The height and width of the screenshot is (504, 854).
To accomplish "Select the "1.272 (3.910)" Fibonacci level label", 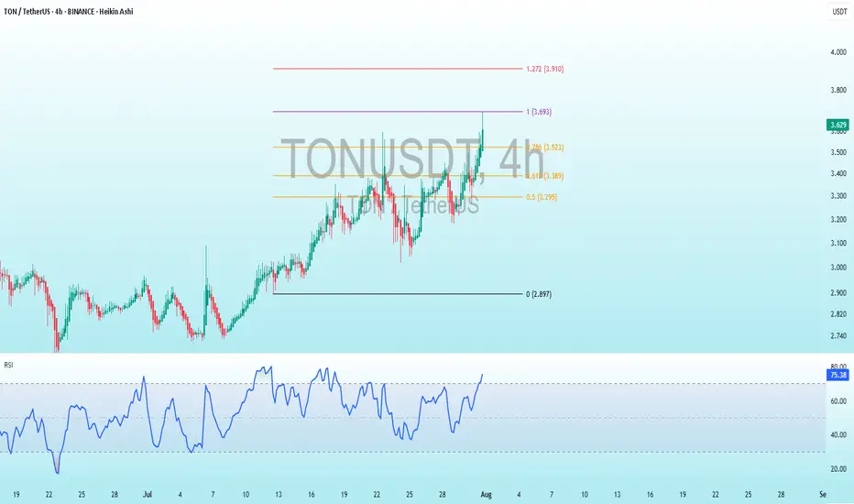I will click(544, 70).
